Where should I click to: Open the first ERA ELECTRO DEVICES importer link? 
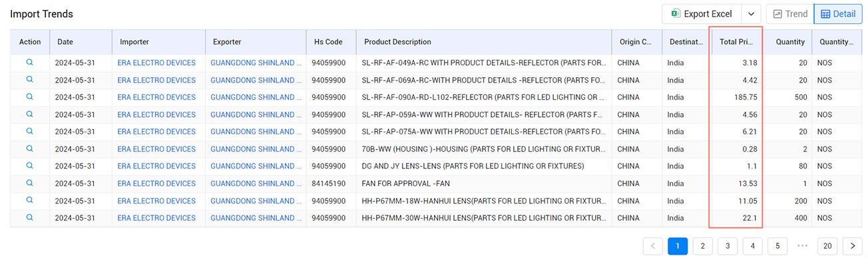click(156, 63)
